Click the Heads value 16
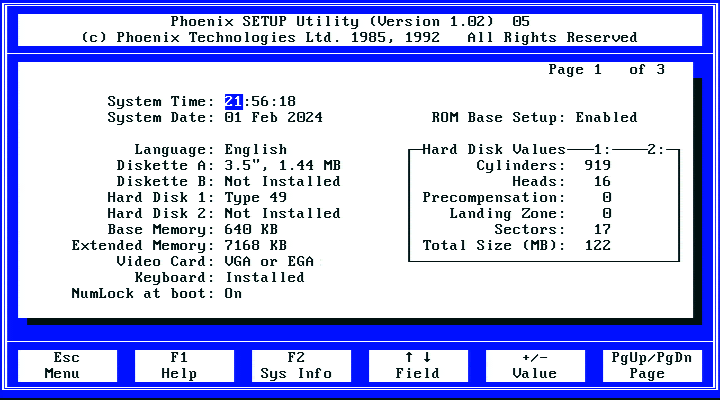This screenshot has height=400, width=720. coord(602,181)
